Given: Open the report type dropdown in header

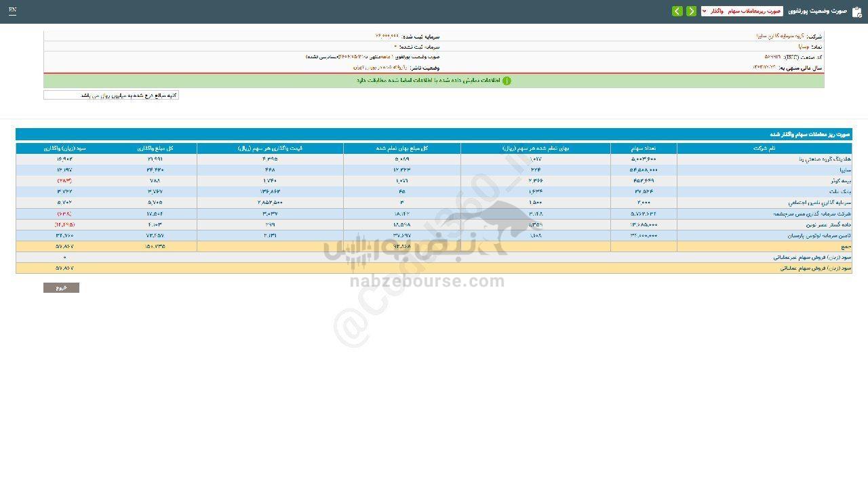Looking at the screenshot, I should [742, 12].
